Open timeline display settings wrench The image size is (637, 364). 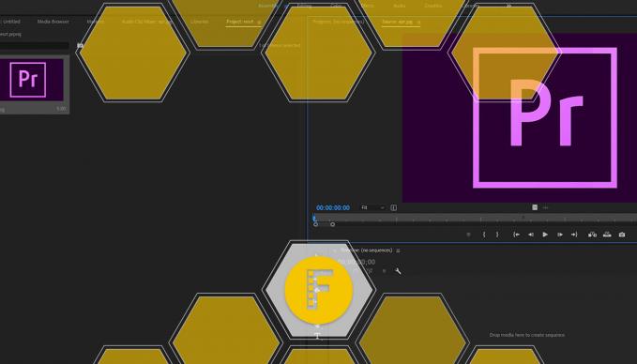pyautogui.click(x=398, y=271)
